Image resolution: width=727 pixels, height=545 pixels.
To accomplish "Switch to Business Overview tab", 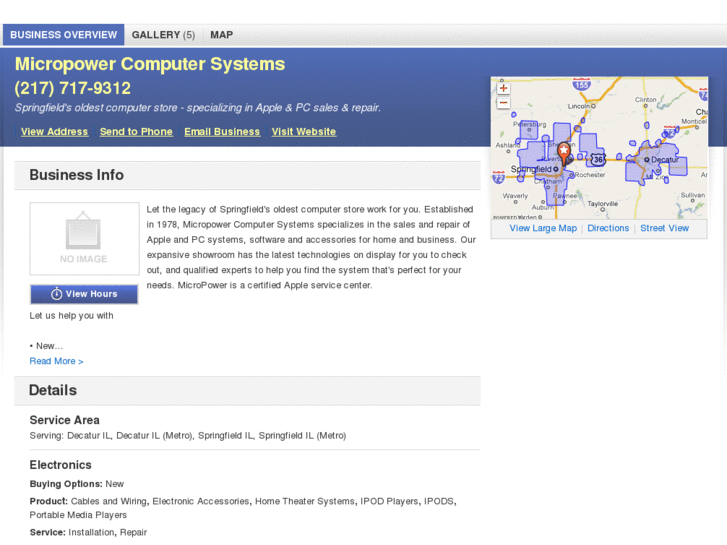I will point(64,35).
